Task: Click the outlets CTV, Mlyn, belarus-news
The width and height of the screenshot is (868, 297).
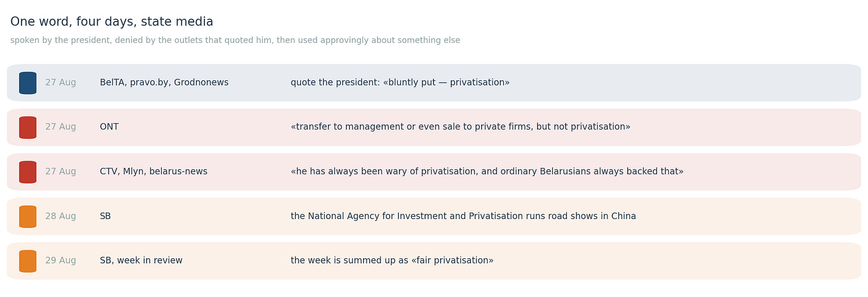Action: click(154, 171)
